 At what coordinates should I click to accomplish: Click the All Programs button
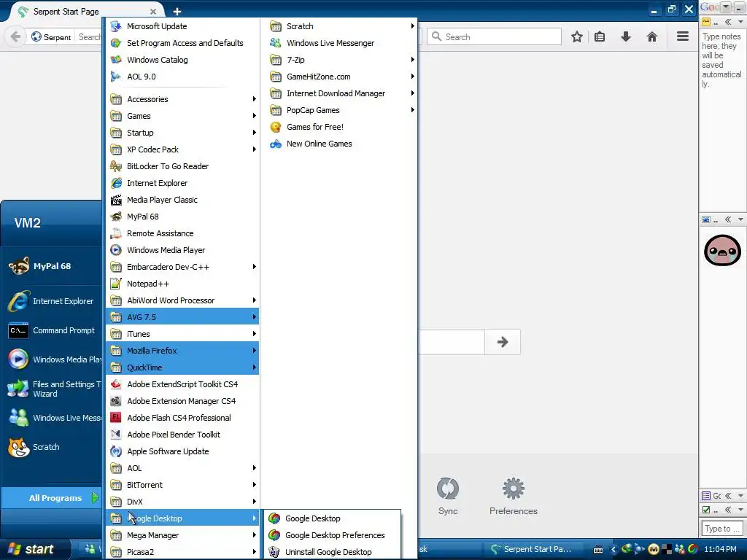[52, 497]
